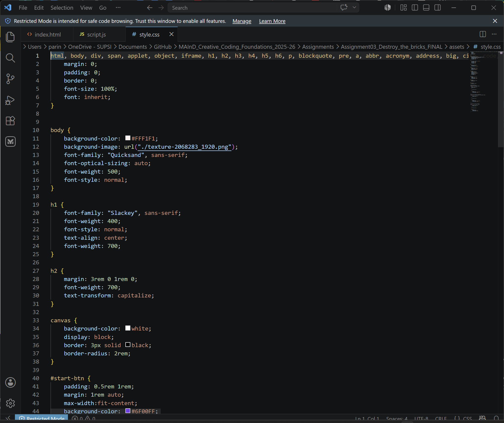Open the Manage gear icon

point(10,403)
